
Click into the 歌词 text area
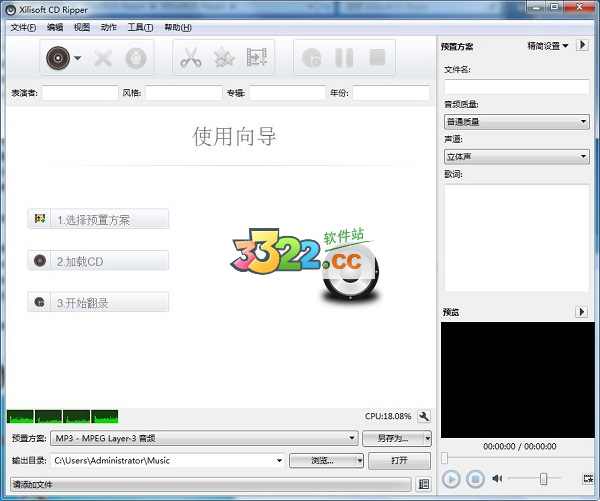click(x=517, y=238)
